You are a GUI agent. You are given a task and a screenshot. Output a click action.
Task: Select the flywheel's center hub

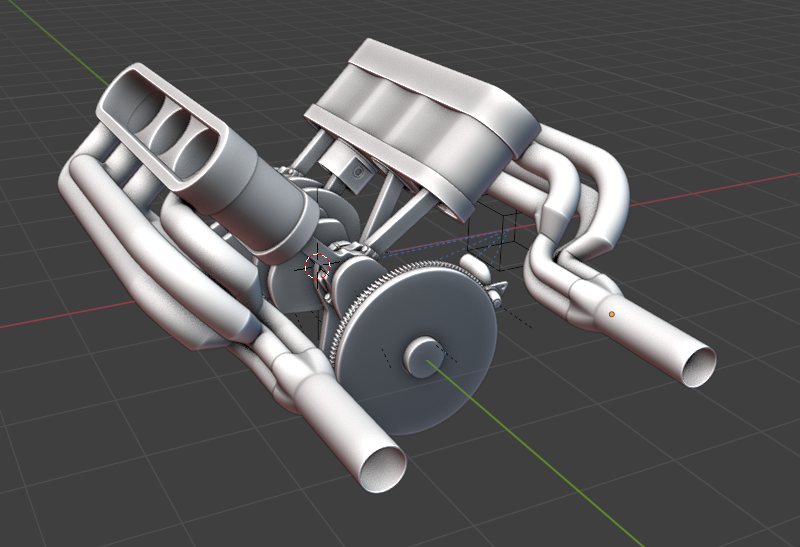coord(425,357)
